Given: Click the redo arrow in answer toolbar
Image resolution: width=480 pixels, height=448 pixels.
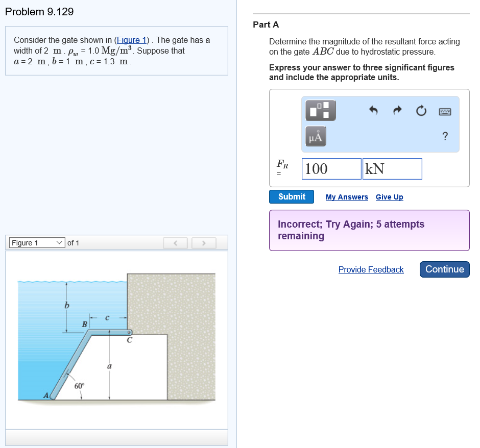Looking at the screenshot, I should click(397, 110).
